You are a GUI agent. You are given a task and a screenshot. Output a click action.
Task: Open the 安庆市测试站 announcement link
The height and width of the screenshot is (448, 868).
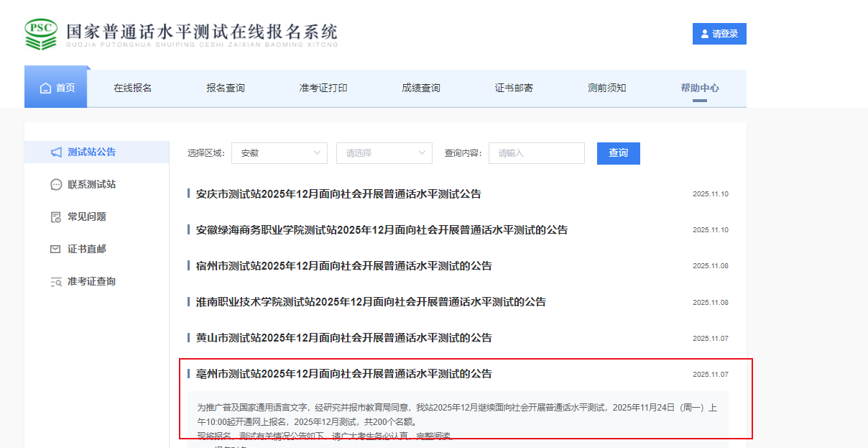click(x=338, y=194)
